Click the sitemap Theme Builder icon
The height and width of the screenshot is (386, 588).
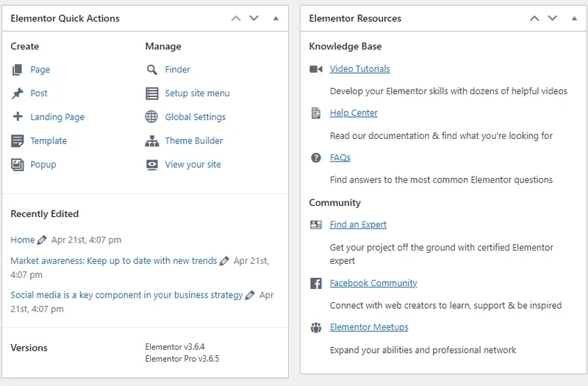pos(152,141)
